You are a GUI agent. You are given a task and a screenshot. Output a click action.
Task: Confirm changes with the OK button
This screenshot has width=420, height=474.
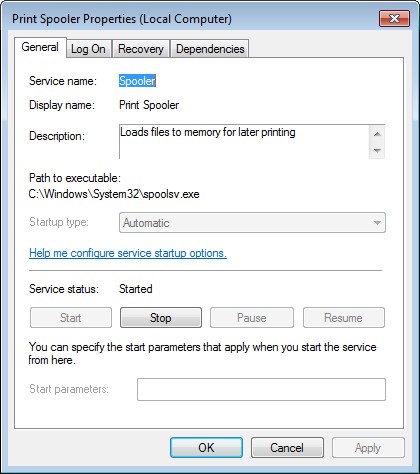206,448
